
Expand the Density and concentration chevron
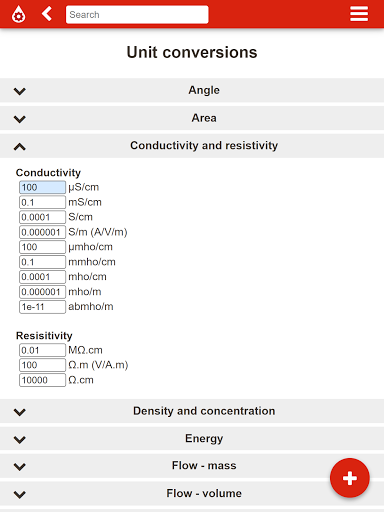click(20, 412)
